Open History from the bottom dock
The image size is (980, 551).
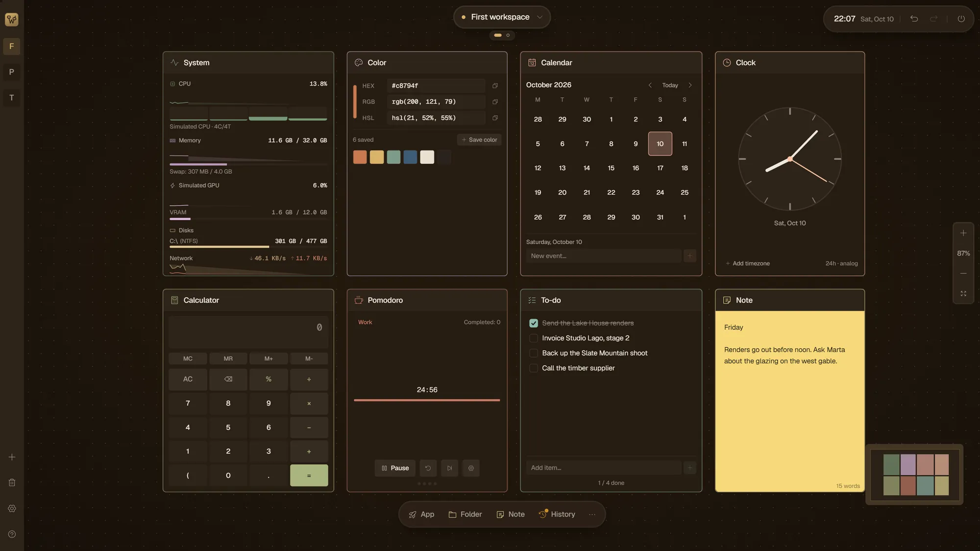click(x=557, y=514)
